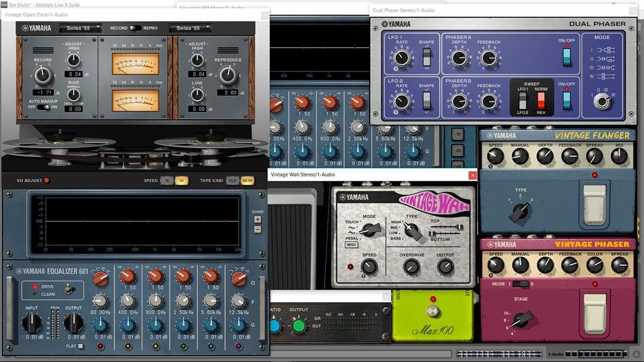The image size is (644, 362).
Task: Click the green OUTPUT knob on compressor
Action: [299, 324]
